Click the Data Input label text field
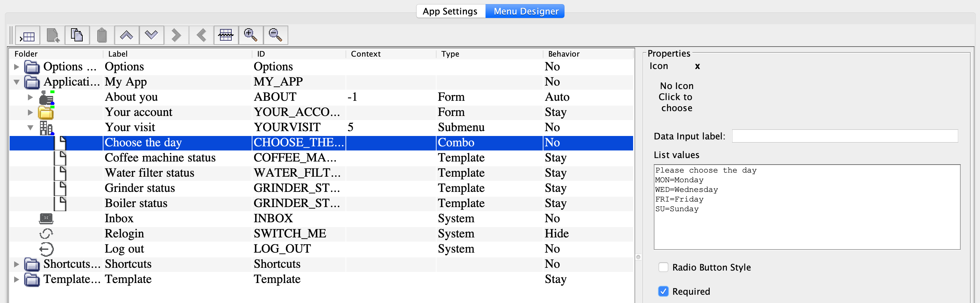 point(844,136)
